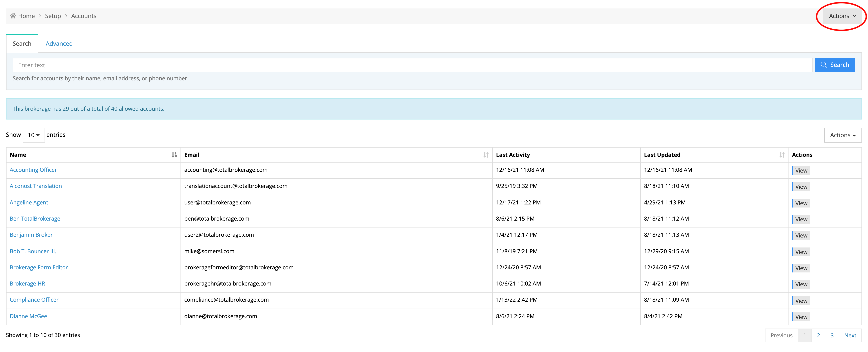View the Dianne McGee account
Image resolution: width=868 pixels, height=352 pixels.
pyautogui.click(x=801, y=317)
